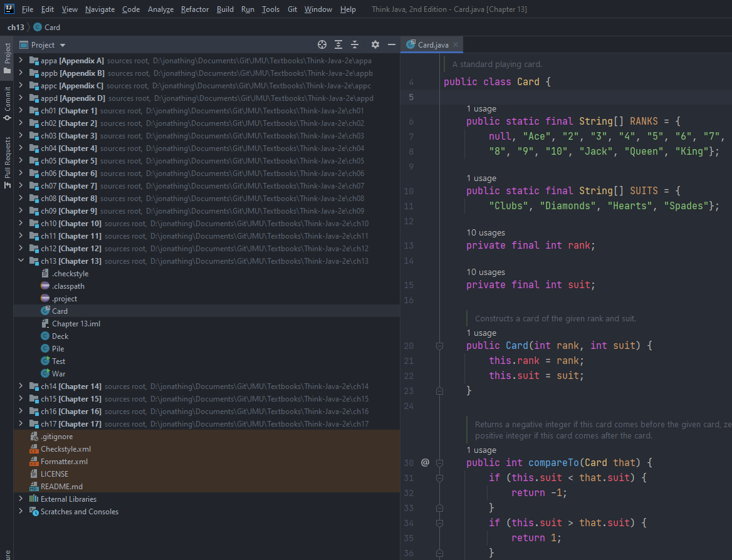Viewport: 732px width, 560px height.
Task: Click the Tools menu
Action: point(271,9)
